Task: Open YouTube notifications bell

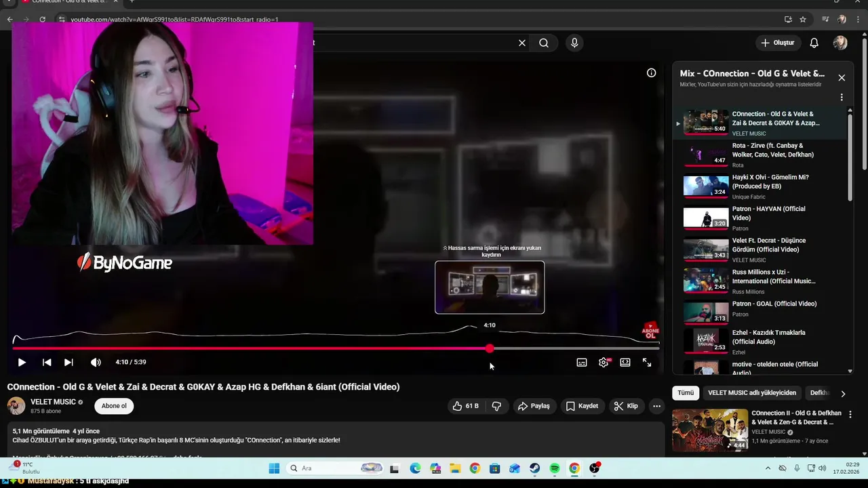Action: coord(814,43)
